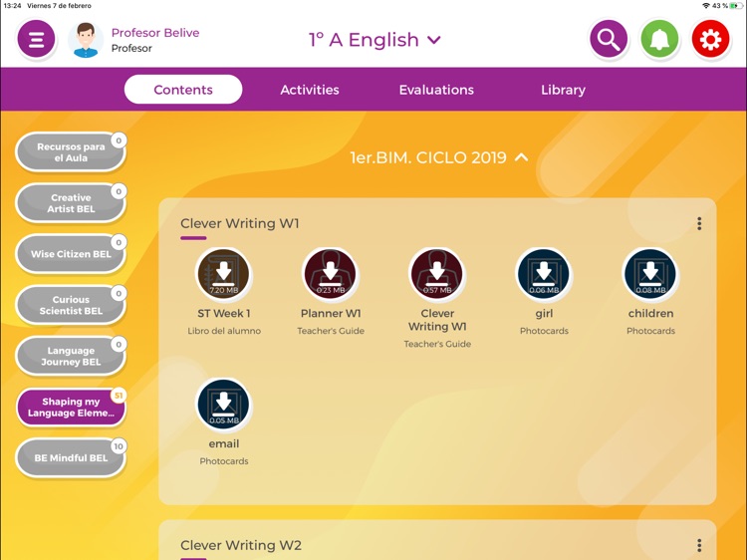Click the Planner W1 label
This screenshot has height=560, width=747.
click(x=331, y=314)
